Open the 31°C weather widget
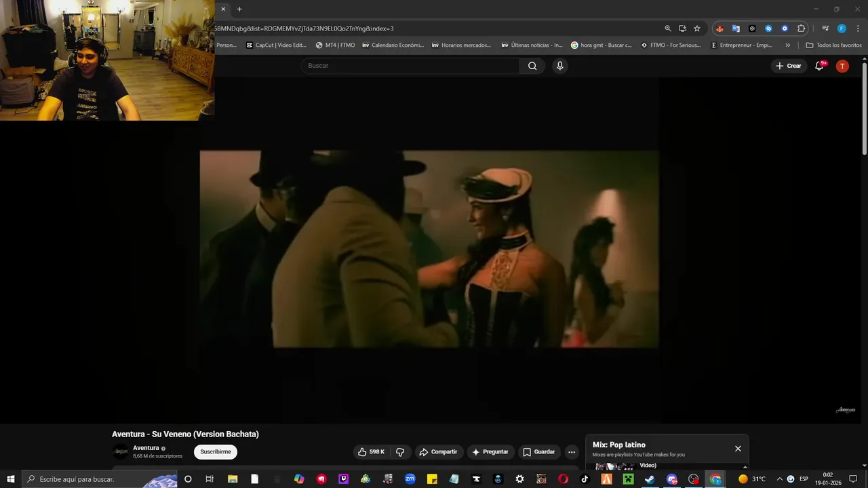 (x=752, y=479)
